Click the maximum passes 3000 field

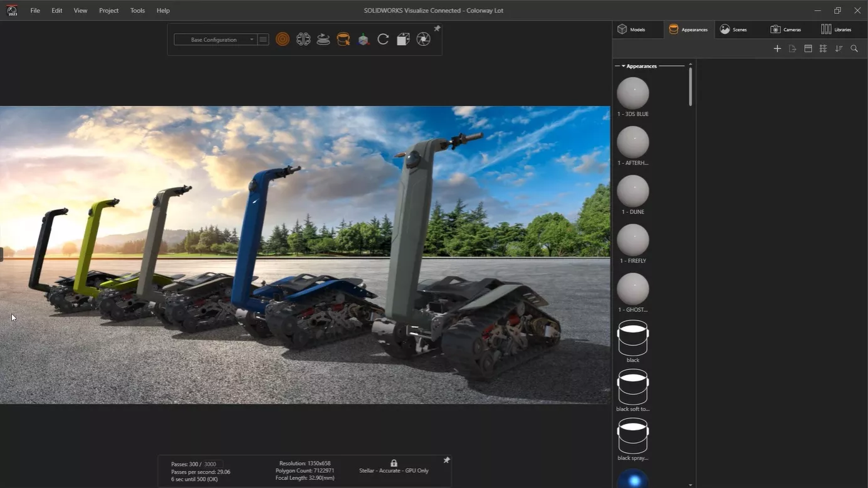[x=211, y=464]
